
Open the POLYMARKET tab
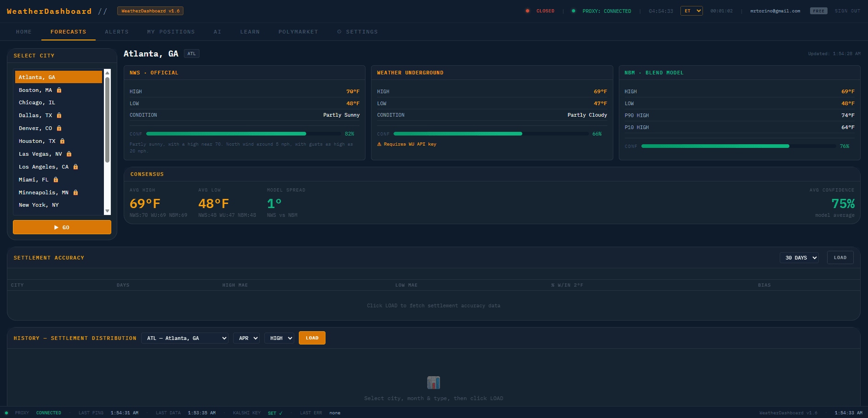[x=298, y=32]
